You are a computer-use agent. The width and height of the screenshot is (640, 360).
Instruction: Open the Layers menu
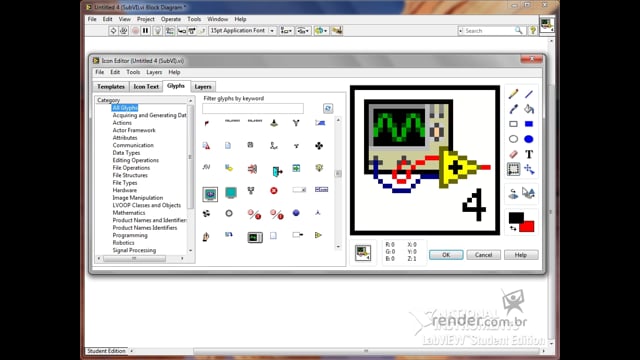[154, 72]
